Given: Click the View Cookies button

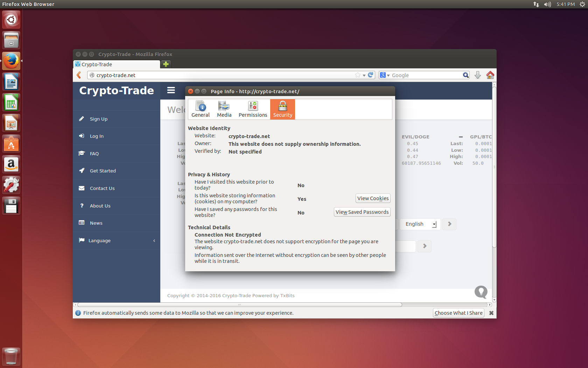Looking at the screenshot, I should pyautogui.click(x=373, y=198).
